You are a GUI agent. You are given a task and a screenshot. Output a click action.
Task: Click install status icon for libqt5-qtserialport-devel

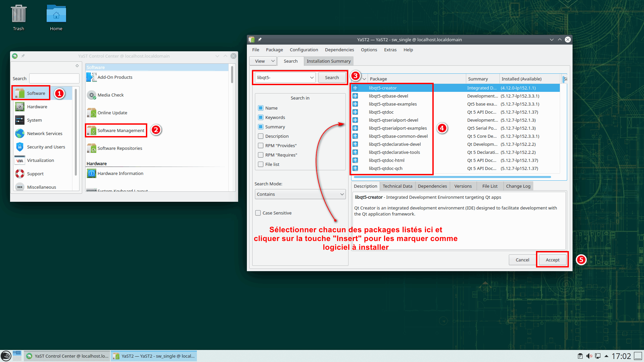click(x=355, y=120)
